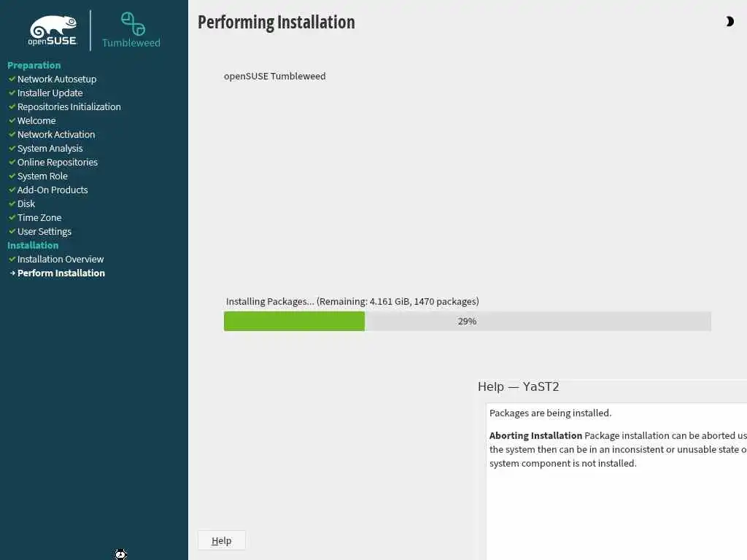Viewport: 747px width, 560px height.
Task: Click the small icon at the sidebar bottom
Action: tap(120, 554)
